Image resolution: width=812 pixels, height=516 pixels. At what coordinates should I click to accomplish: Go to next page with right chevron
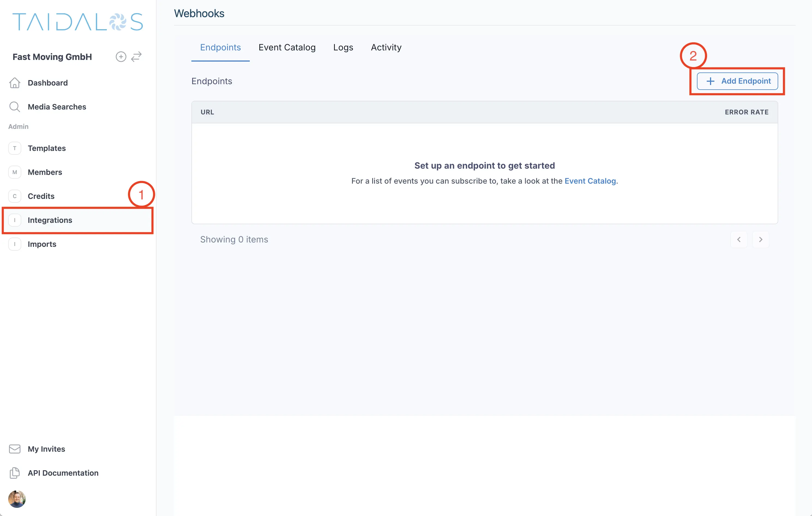pyautogui.click(x=761, y=239)
